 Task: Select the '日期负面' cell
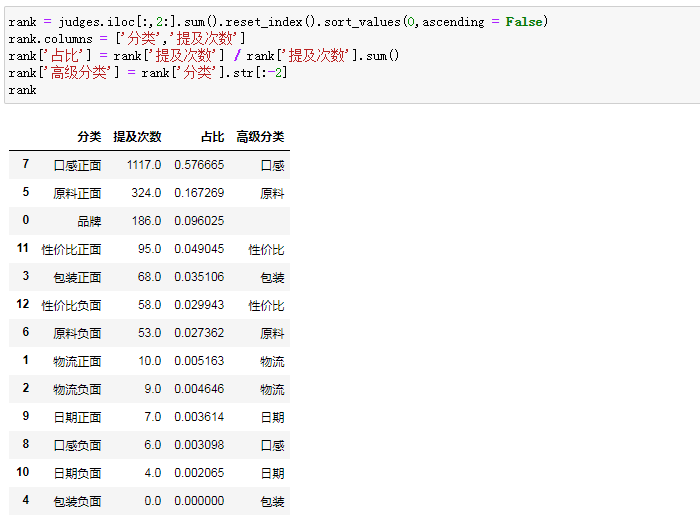[x=77, y=474]
